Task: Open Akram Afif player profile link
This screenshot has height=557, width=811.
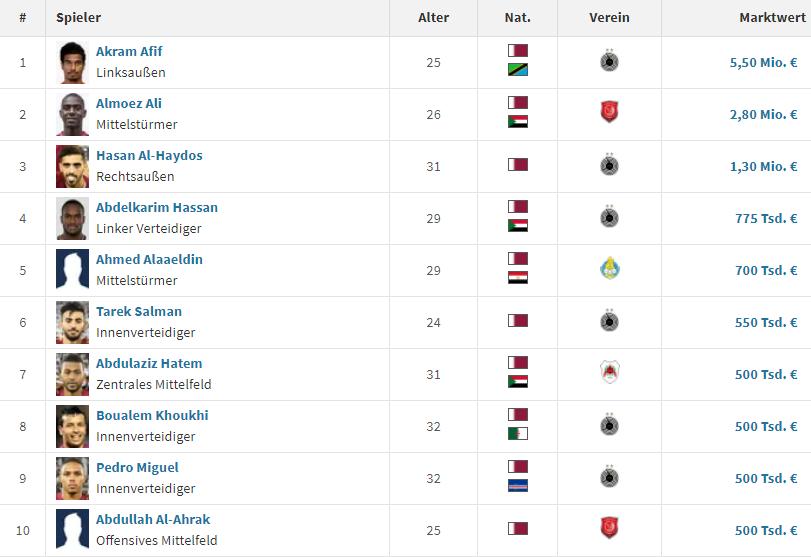Action: point(129,52)
